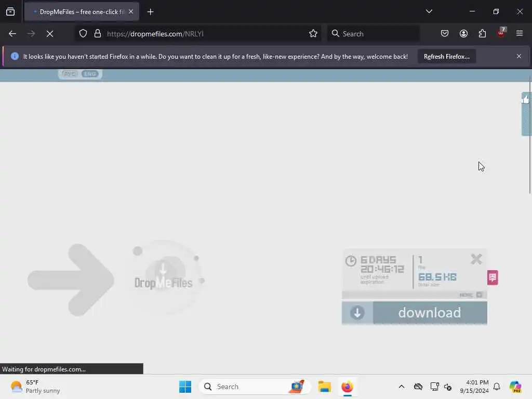
Task: Select the DropMeFiles browser tab
Action: [82, 11]
